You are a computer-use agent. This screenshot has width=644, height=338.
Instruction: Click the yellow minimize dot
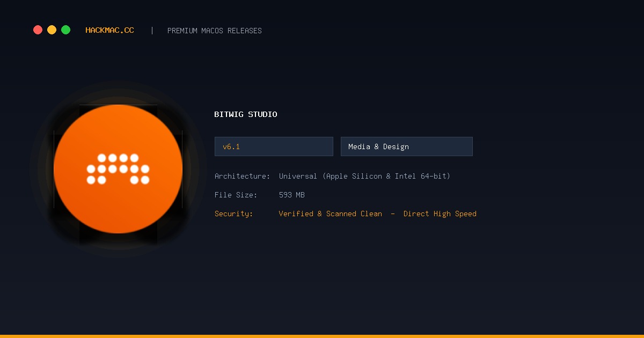point(52,30)
